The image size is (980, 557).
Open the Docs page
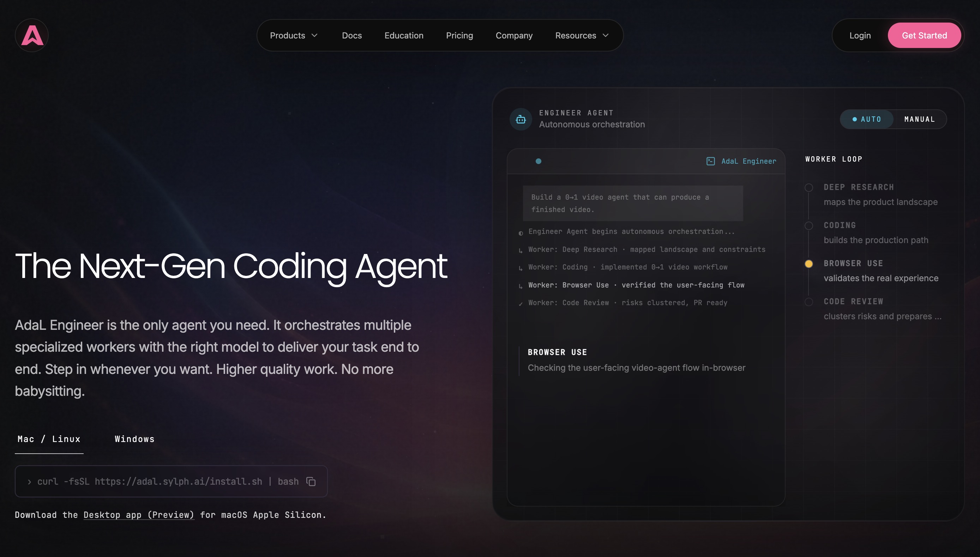click(x=352, y=36)
